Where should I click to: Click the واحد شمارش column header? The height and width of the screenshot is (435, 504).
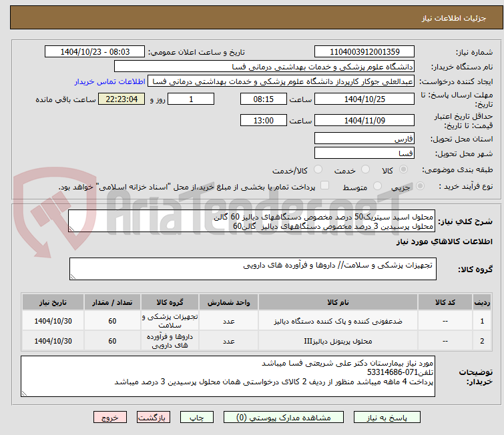(x=228, y=302)
